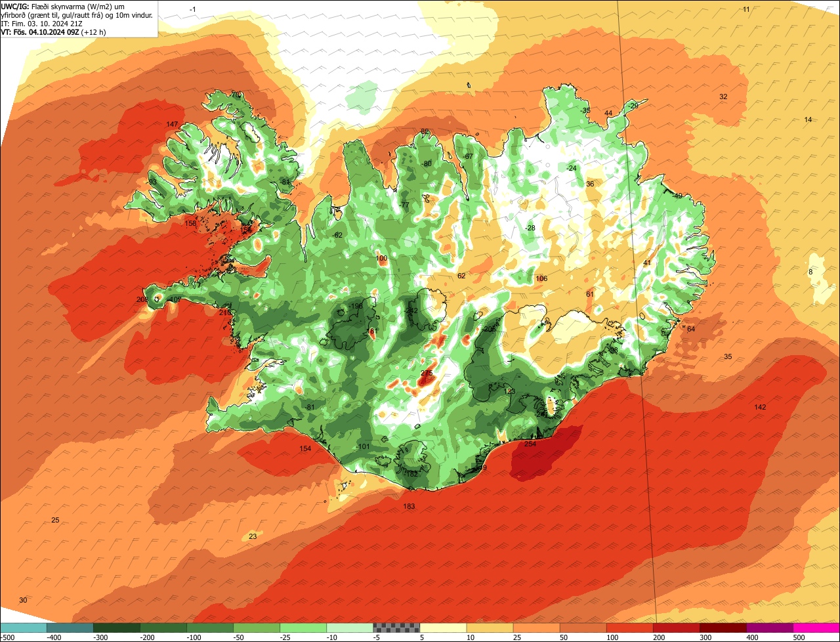
Task: Click the 10 to 25 yellow-orange swatch
Action: point(490,628)
